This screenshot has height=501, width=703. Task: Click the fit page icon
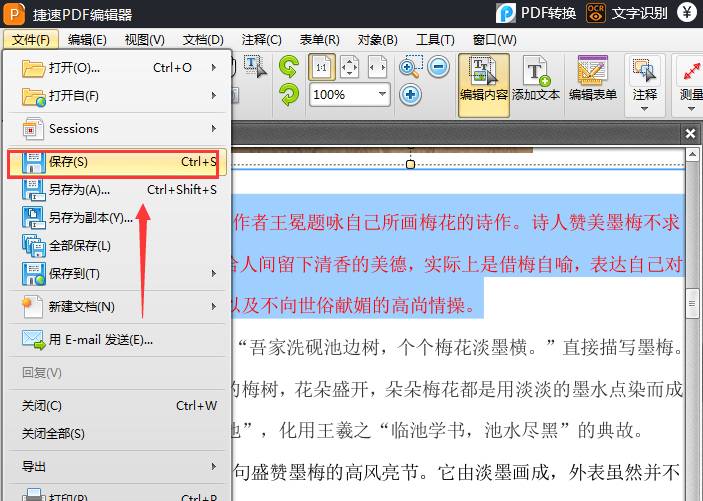click(x=349, y=67)
